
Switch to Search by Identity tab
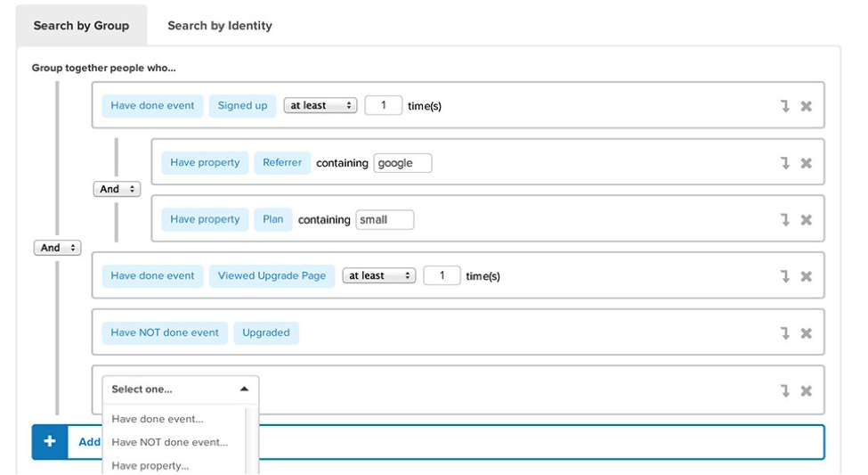(220, 26)
